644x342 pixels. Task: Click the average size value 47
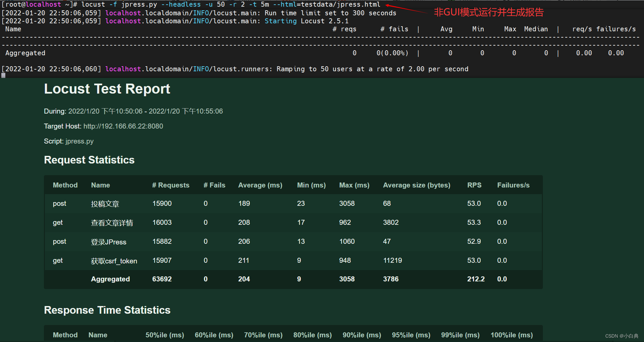point(387,241)
